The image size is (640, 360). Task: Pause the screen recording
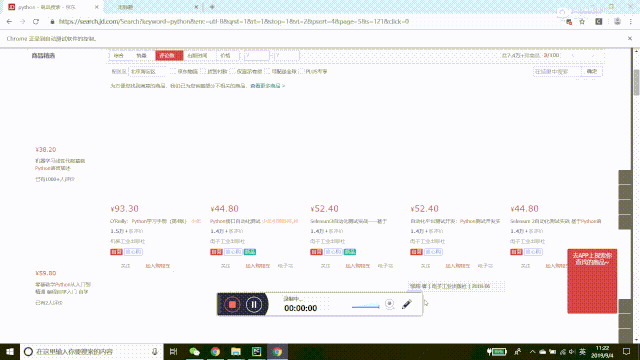tap(254, 304)
